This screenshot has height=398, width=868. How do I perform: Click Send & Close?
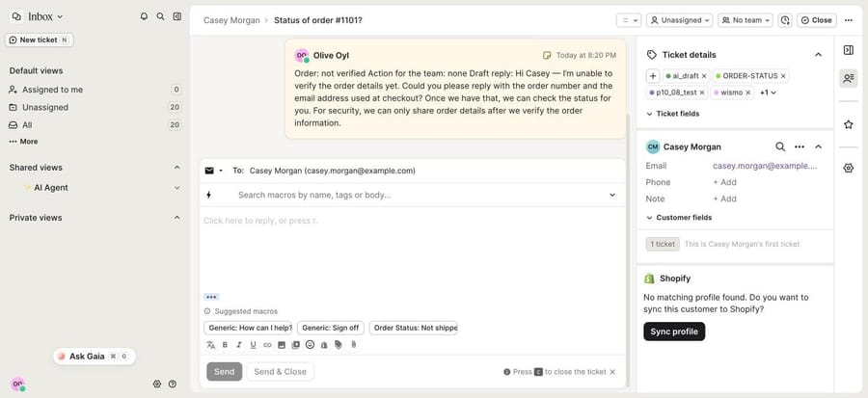[x=280, y=371]
